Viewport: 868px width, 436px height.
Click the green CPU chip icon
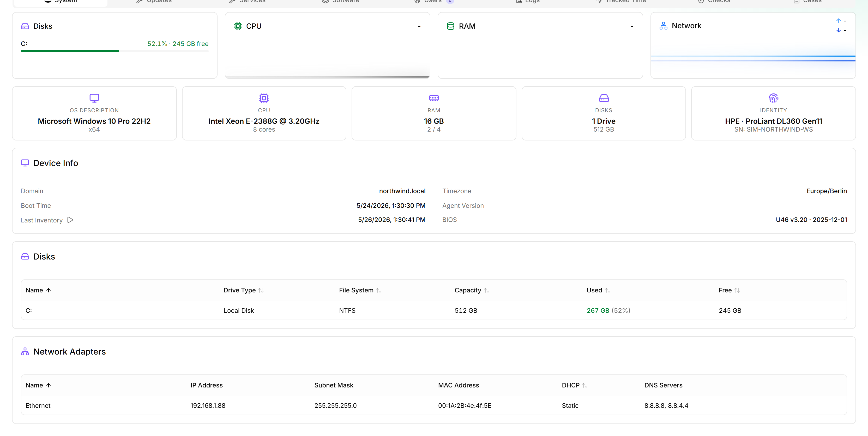click(238, 26)
